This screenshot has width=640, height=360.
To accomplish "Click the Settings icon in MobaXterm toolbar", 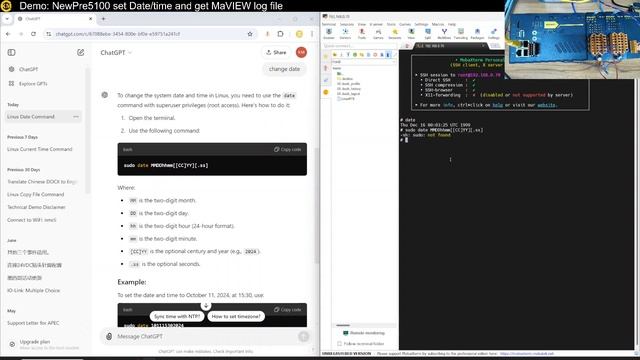I will point(493,34).
